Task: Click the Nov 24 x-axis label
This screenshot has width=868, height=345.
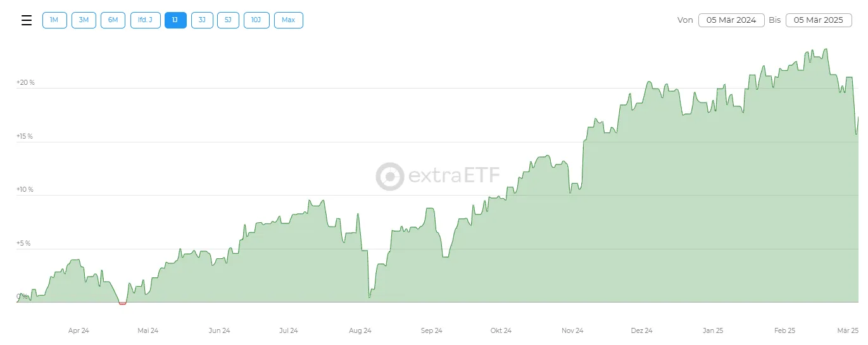Action: click(x=572, y=330)
